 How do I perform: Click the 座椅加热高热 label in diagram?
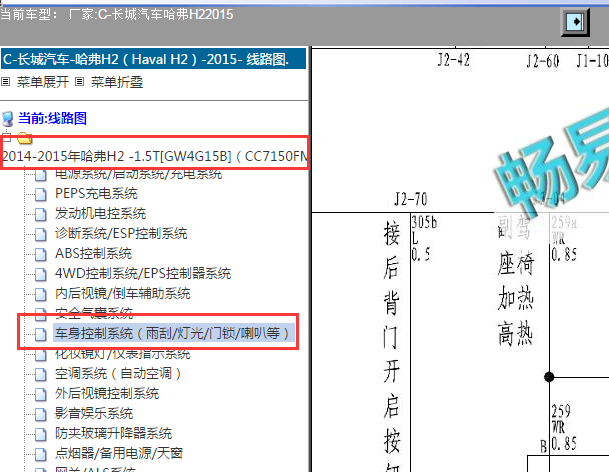pos(516,297)
